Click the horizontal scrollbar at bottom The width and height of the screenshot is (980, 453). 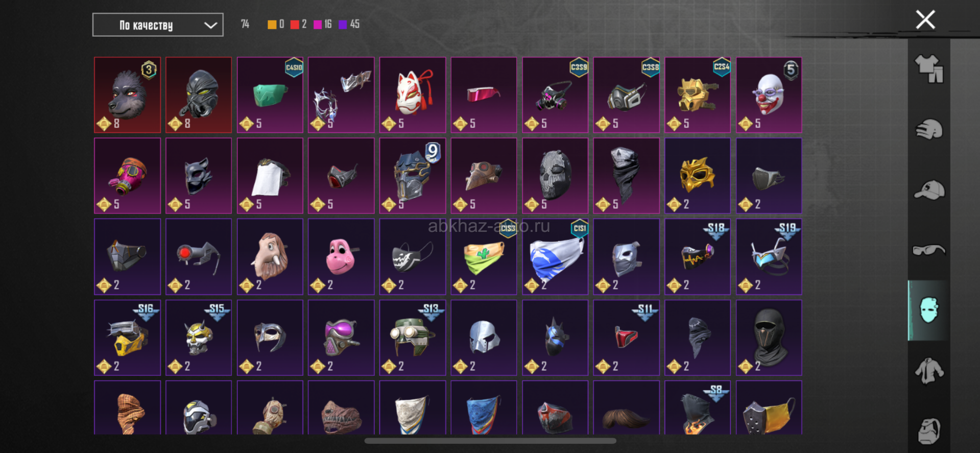pos(490,441)
